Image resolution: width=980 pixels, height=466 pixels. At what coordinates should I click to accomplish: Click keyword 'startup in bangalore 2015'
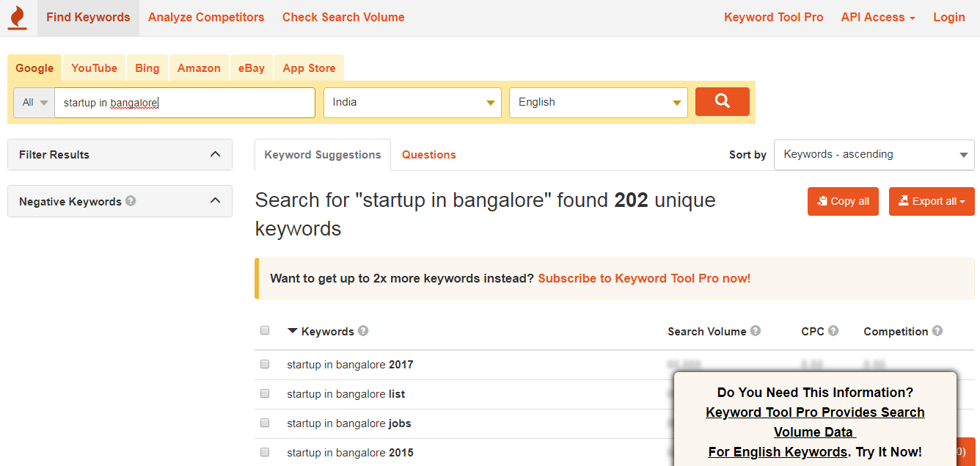point(350,453)
